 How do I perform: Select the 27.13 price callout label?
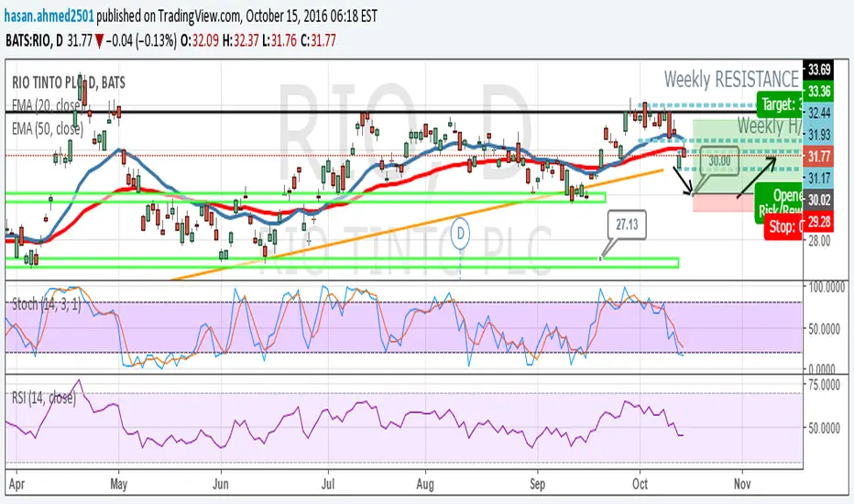point(627,225)
